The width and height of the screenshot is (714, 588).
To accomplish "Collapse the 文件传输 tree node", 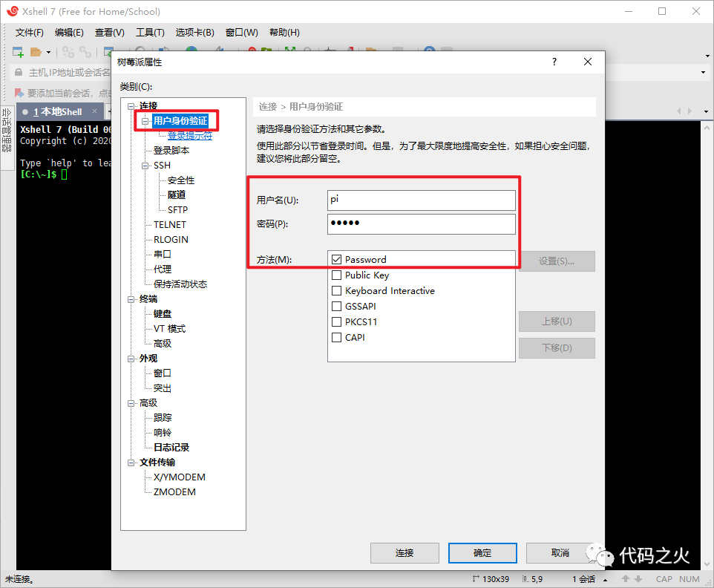I will (131, 463).
